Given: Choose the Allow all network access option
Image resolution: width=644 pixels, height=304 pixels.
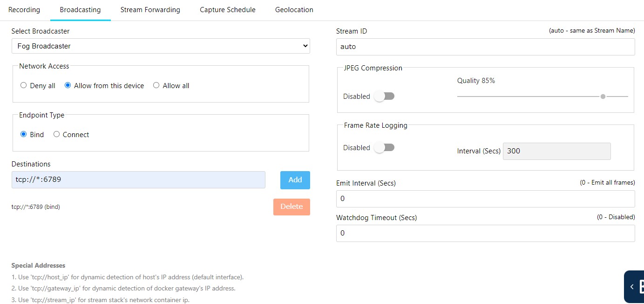Looking at the screenshot, I should coord(156,86).
